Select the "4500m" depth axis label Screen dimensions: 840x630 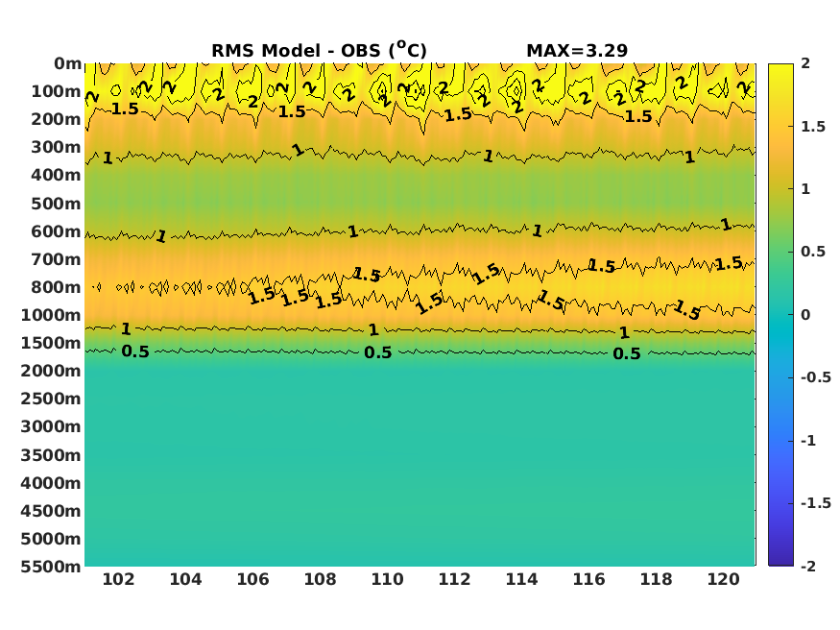51,511
